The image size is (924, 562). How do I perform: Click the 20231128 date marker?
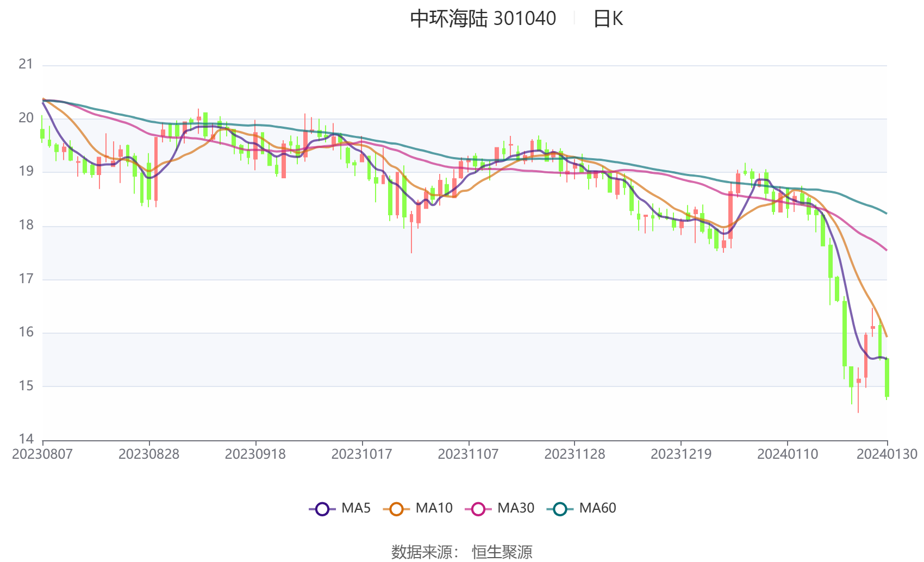tap(575, 454)
